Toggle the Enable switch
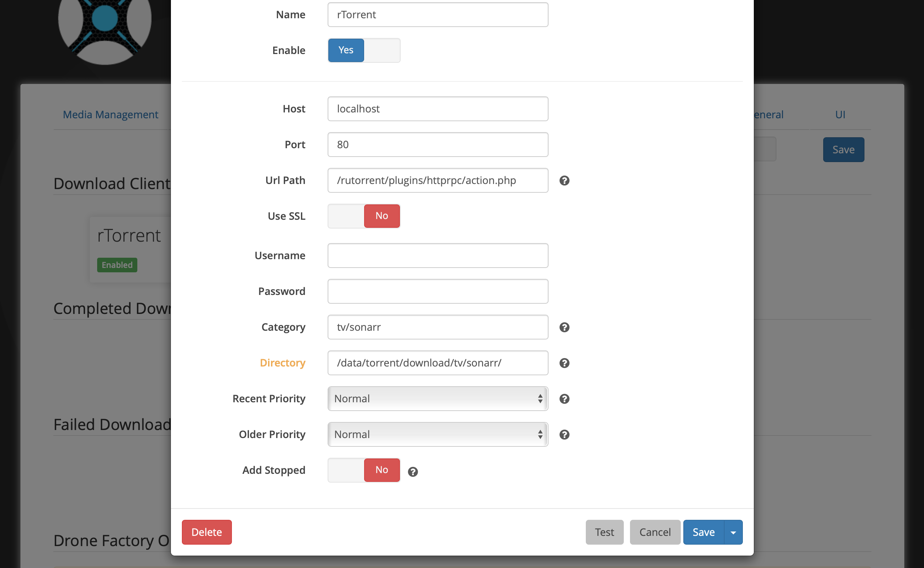Viewport: 924px width, 568px height. (364, 50)
